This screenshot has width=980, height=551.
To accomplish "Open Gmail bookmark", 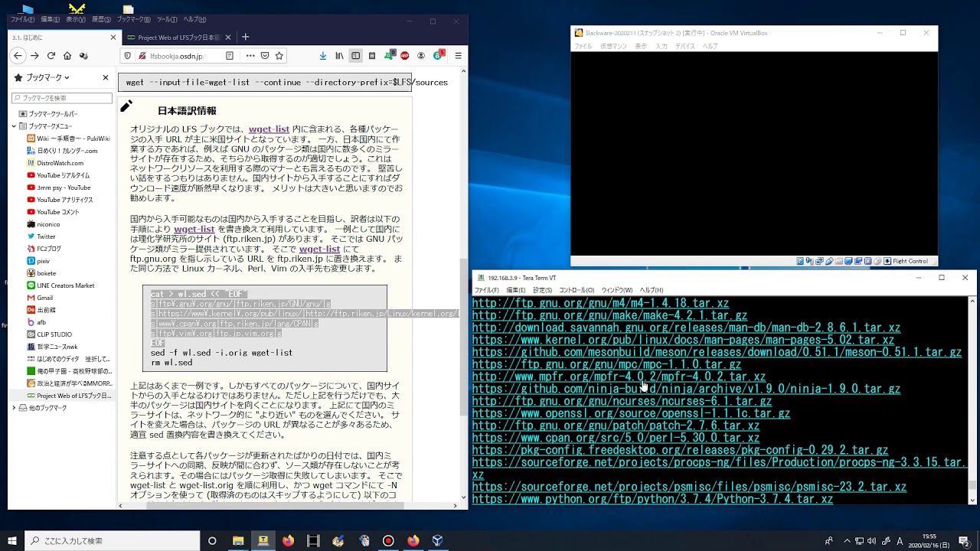I will (x=45, y=298).
